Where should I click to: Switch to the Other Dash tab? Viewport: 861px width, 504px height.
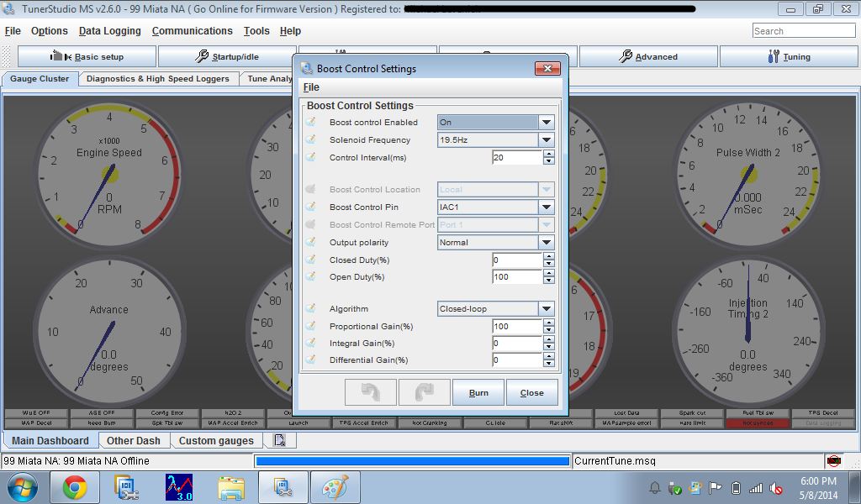(x=133, y=441)
